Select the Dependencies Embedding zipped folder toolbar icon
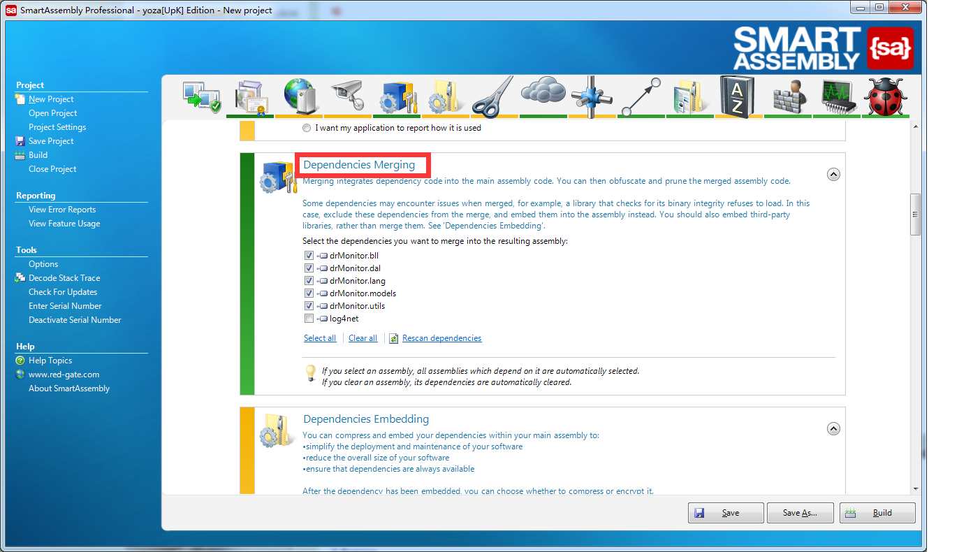 pyautogui.click(x=446, y=97)
